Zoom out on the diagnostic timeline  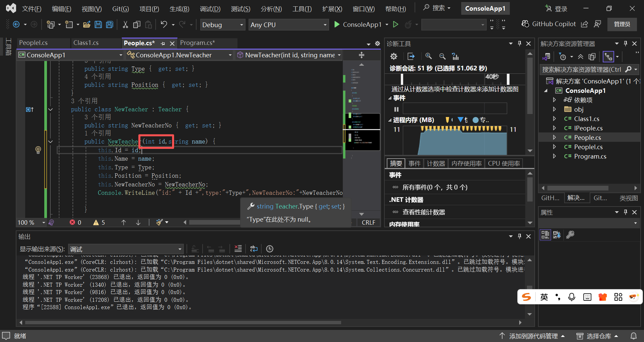coord(442,56)
